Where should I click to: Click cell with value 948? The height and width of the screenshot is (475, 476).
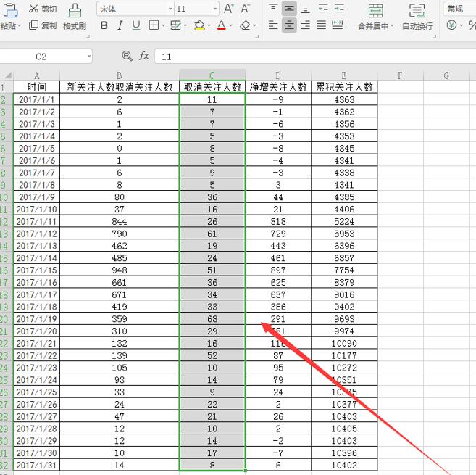120,270
